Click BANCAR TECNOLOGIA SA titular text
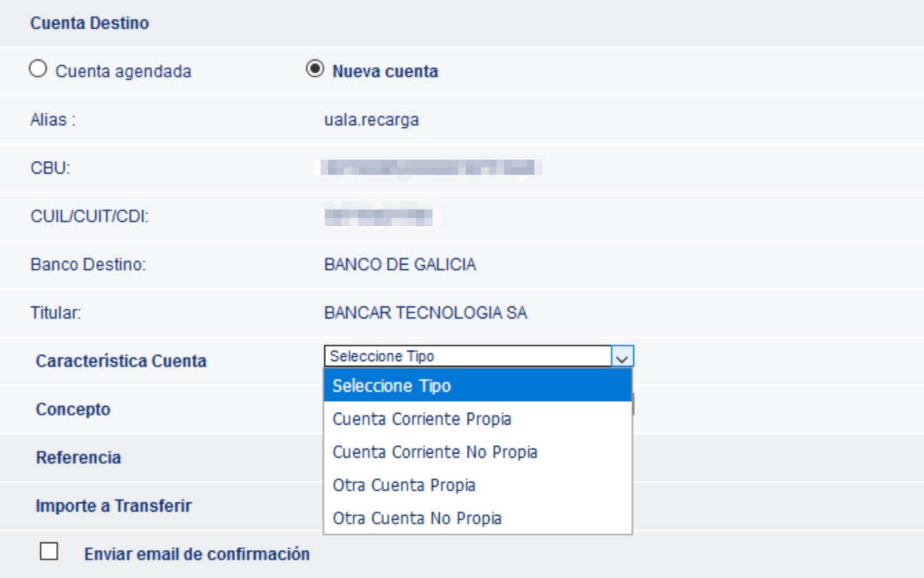Image resolution: width=924 pixels, height=578 pixels. point(425,313)
